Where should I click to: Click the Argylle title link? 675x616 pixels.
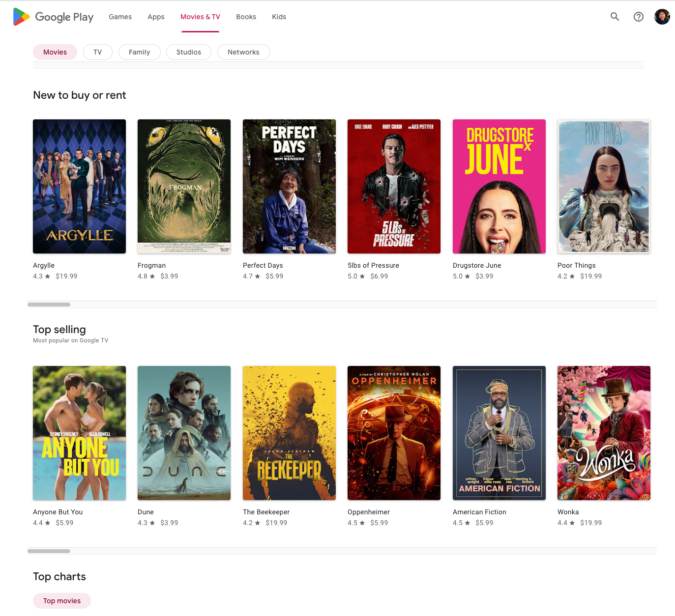tap(44, 265)
